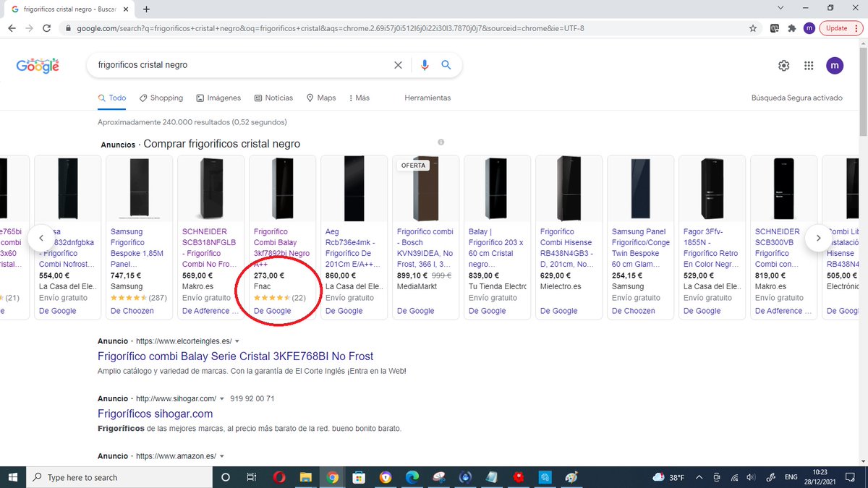Open Windows Start menu
This screenshot has width=868, height=488.
coord(12,477)
